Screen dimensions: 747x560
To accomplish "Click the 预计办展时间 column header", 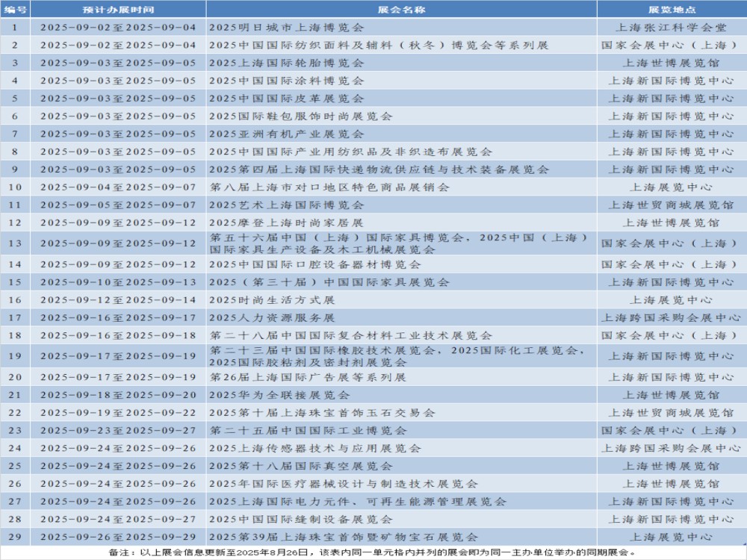I will [118, 9].
